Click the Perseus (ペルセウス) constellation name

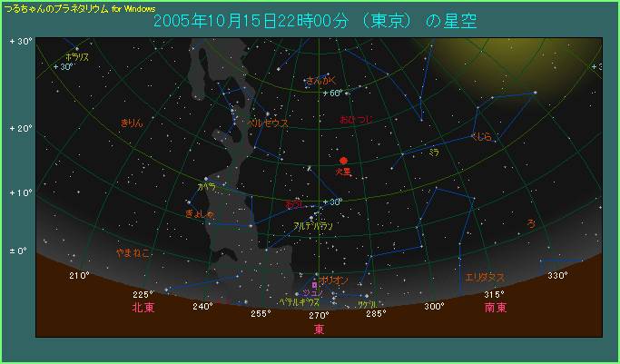coord(270,120)
